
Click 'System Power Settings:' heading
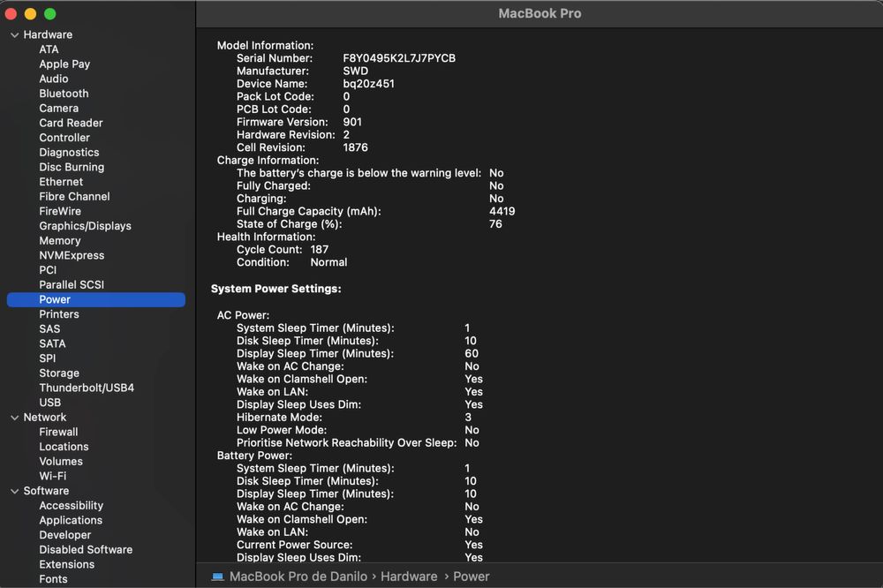pos(275,289)
